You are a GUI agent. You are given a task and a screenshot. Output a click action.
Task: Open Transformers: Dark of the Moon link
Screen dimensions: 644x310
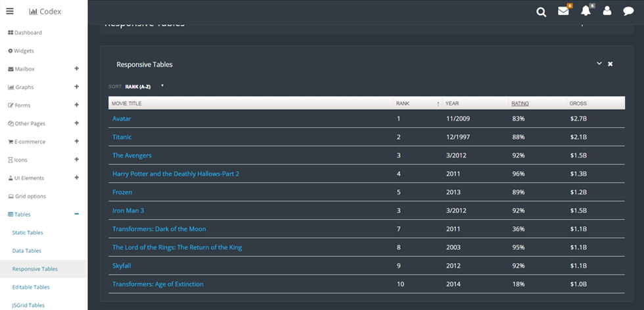159,228
